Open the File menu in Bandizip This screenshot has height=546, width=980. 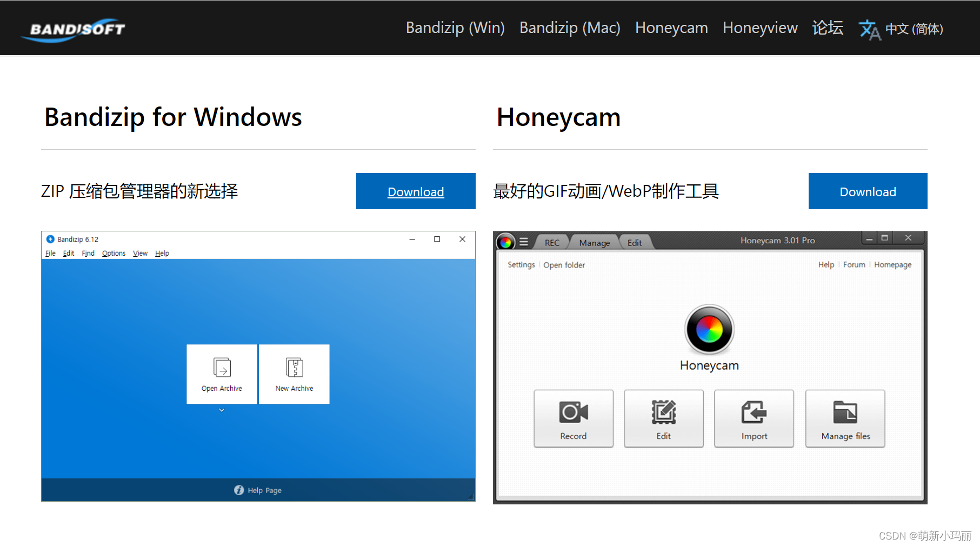click(x=50, y=253)
